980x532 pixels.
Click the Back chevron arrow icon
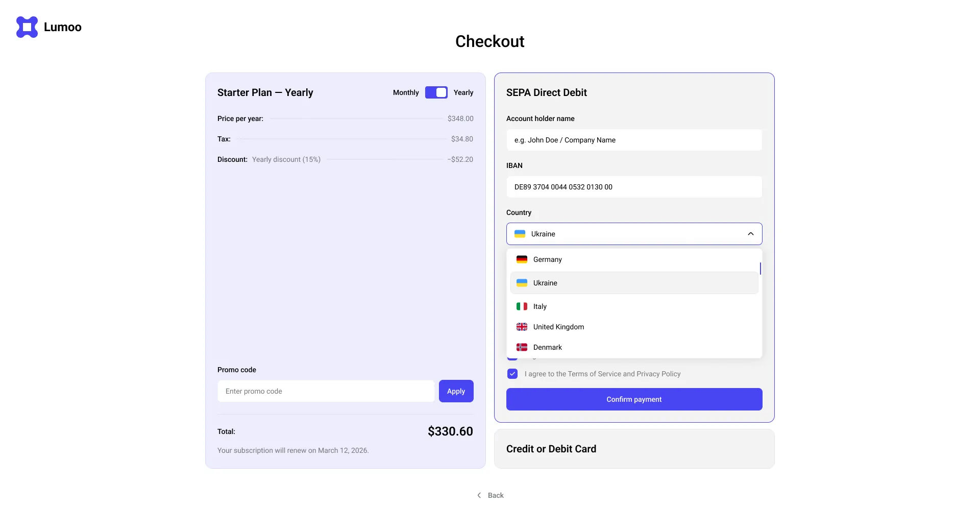tap(479, 495)
